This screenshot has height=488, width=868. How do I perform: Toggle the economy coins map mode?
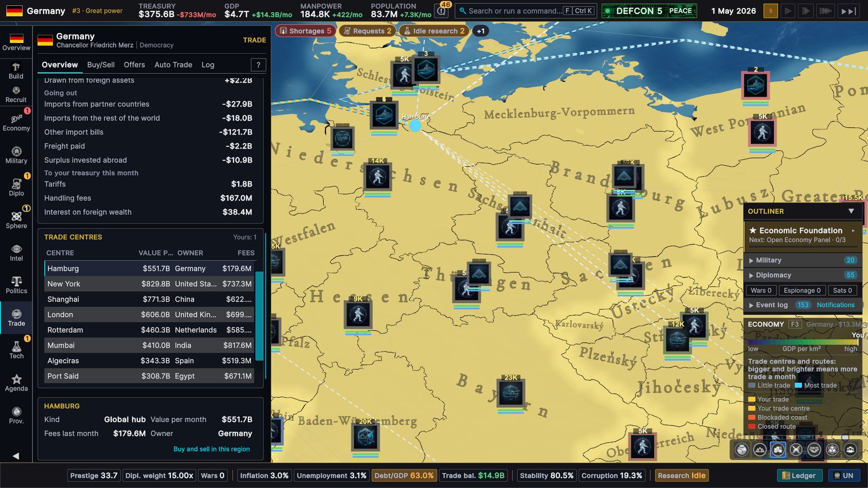[778, 450]
